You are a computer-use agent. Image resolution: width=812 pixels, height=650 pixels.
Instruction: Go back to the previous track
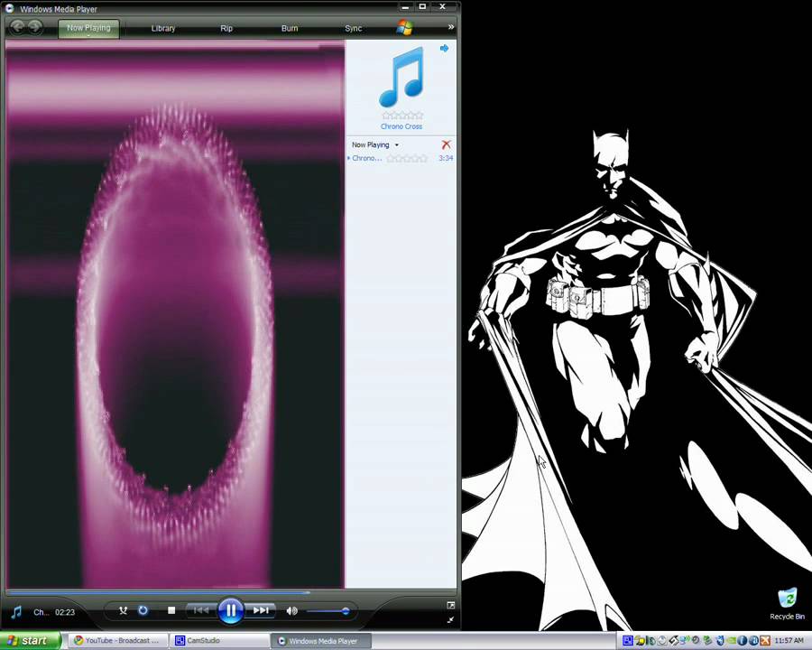tap(201, 610)
